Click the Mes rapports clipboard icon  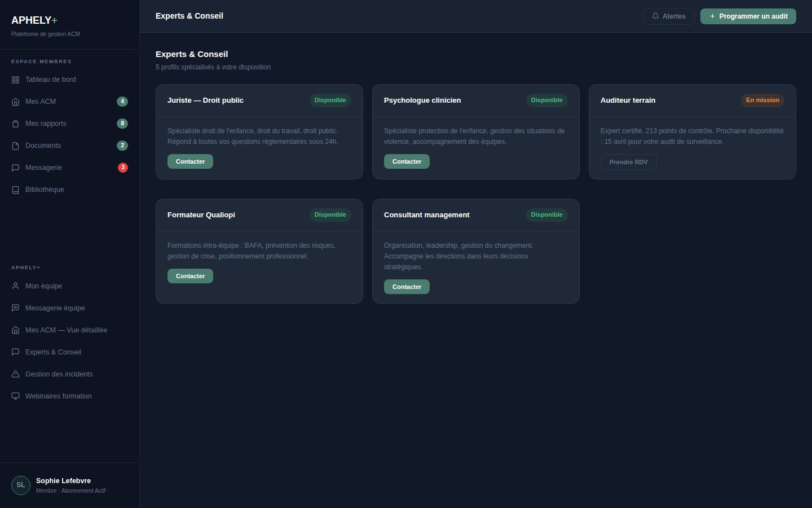[16, 124]
